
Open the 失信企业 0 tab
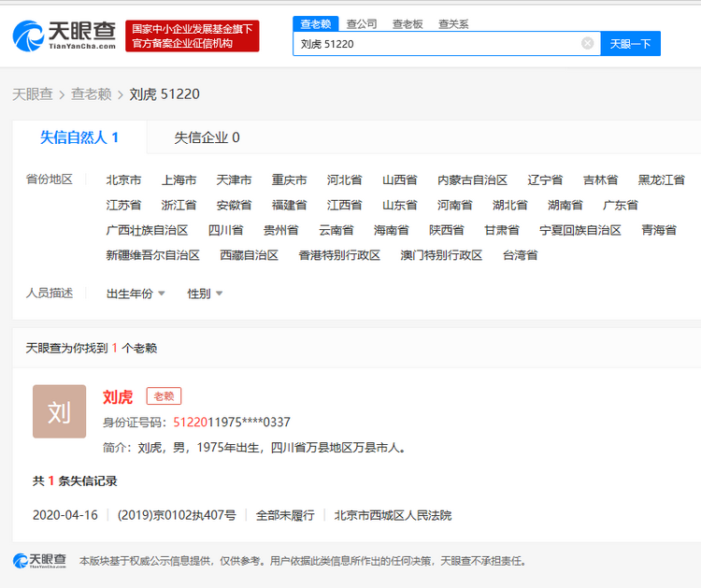207,137
